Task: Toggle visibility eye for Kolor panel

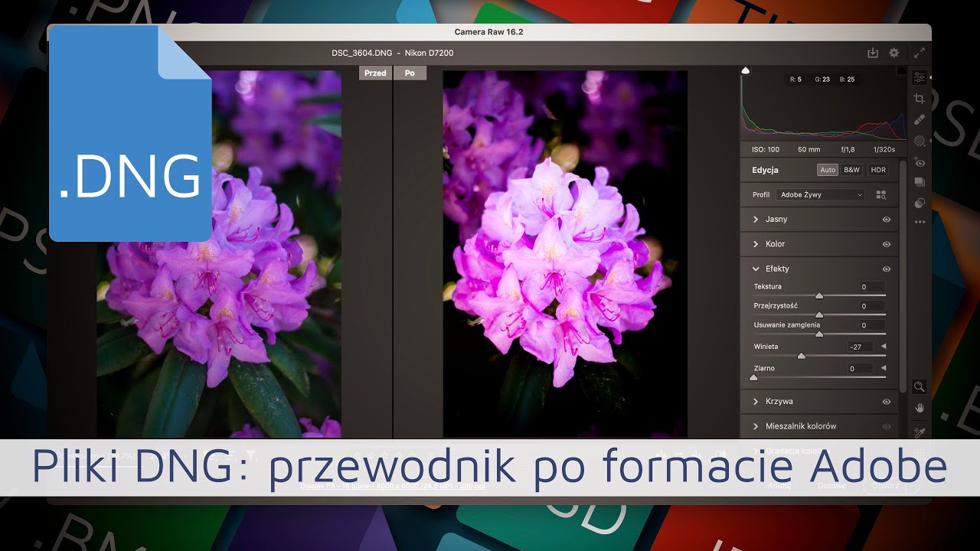Action: coord(887,244)
